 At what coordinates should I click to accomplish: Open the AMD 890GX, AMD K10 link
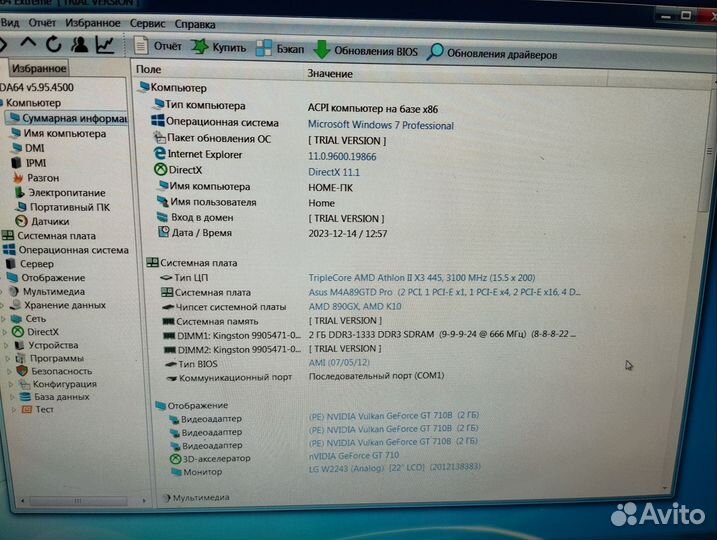(355, 306)
